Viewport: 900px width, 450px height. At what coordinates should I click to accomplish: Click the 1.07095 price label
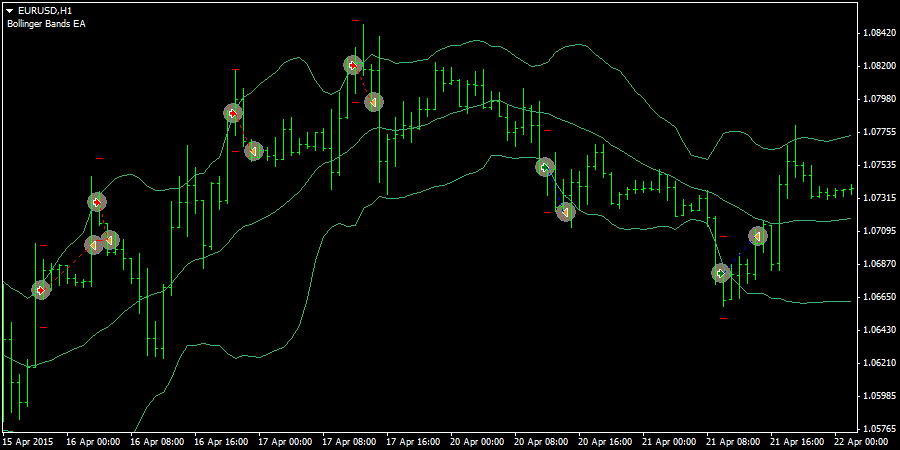(x=878, y=231)
